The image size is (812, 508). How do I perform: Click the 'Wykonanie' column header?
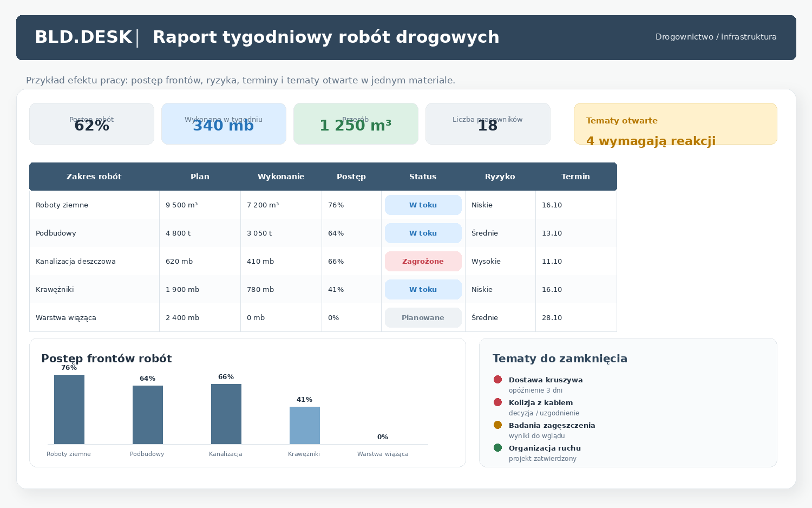[281, 177]
